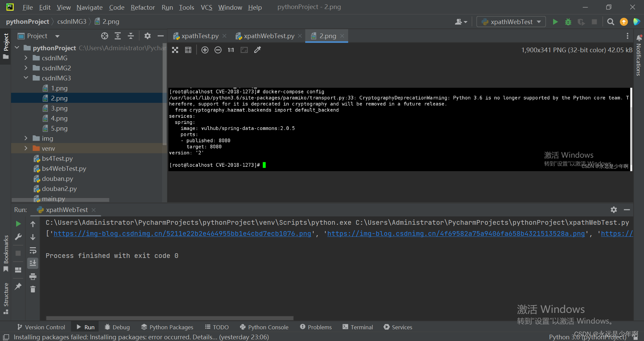
Task: Open the Project view dropdown
Action: (57, 36)
